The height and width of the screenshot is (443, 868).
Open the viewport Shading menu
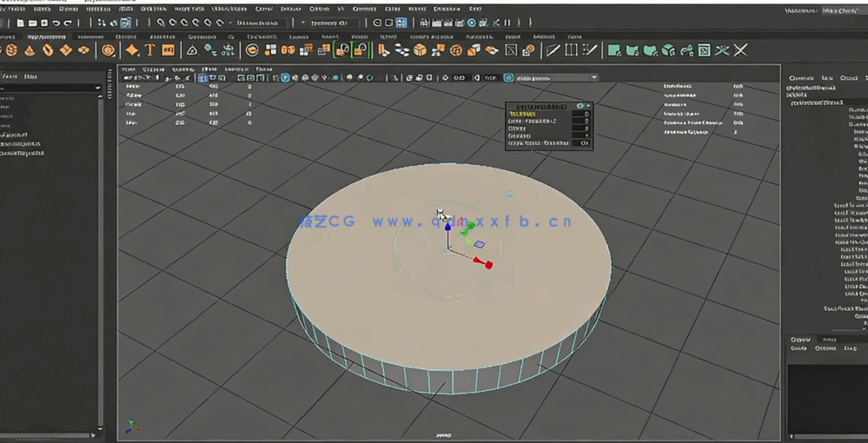pyautogui.click(x=155, y=68)
